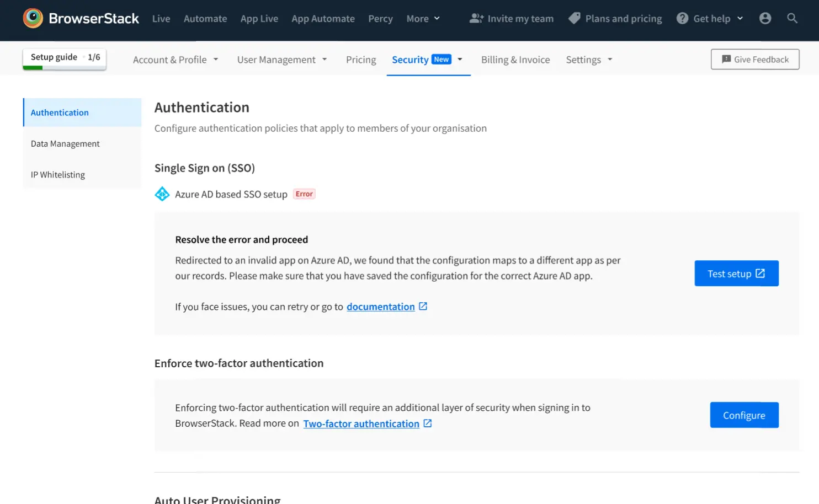Open the search magnifier icon
This screenshot has width=819, height=504.
pos(792,18)
